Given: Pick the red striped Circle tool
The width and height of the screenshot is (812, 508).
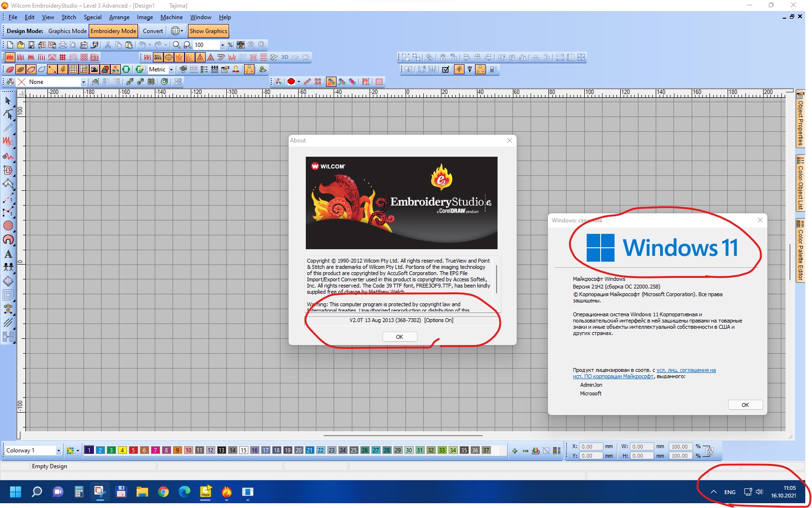Looking at the screenshot, I should [8, 226].
